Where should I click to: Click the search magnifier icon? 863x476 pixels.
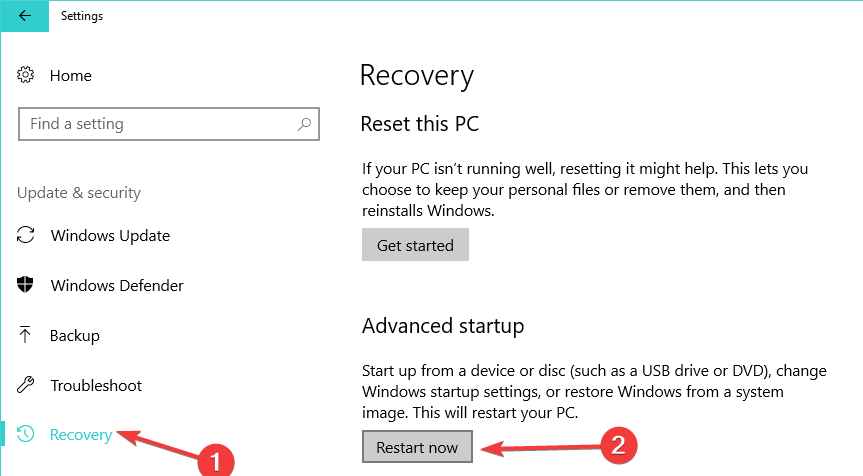tap(304, 125)
